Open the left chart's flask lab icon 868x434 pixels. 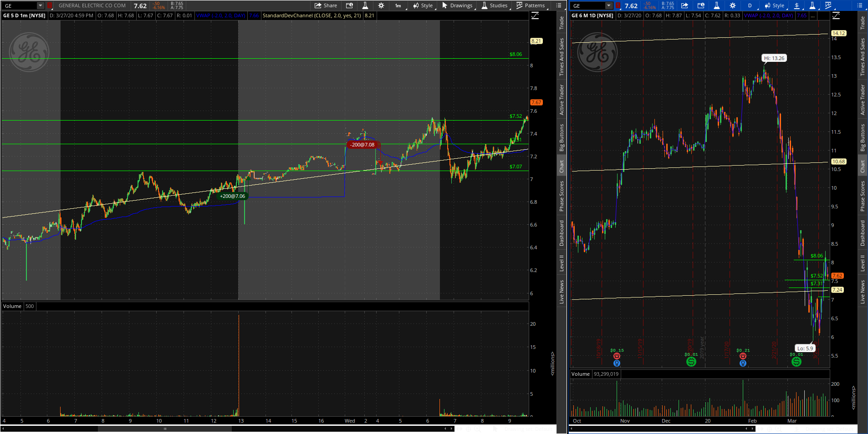365,5
